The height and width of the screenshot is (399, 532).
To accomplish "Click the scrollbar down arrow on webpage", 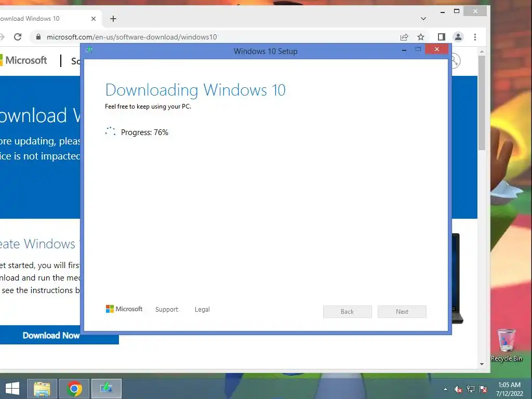I will pos(482,364).
